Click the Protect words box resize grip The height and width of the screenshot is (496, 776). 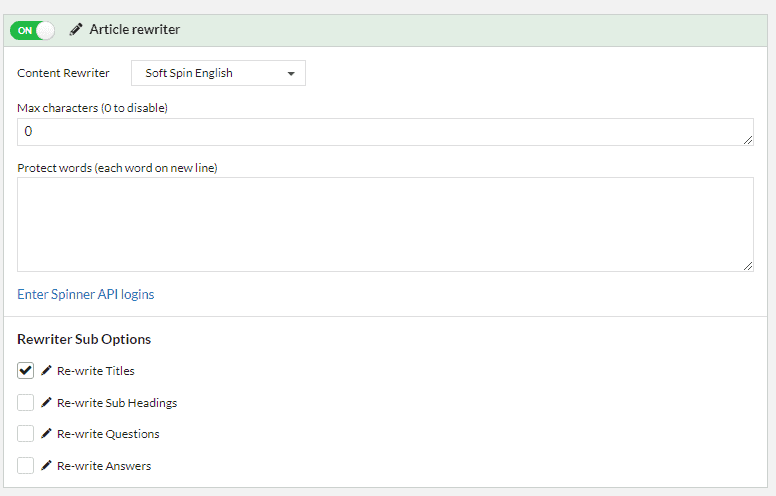tap(748, 266)
